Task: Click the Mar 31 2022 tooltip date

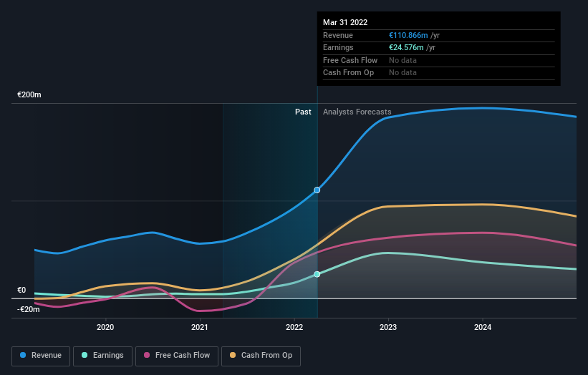Action: click(x=345, y=22)
